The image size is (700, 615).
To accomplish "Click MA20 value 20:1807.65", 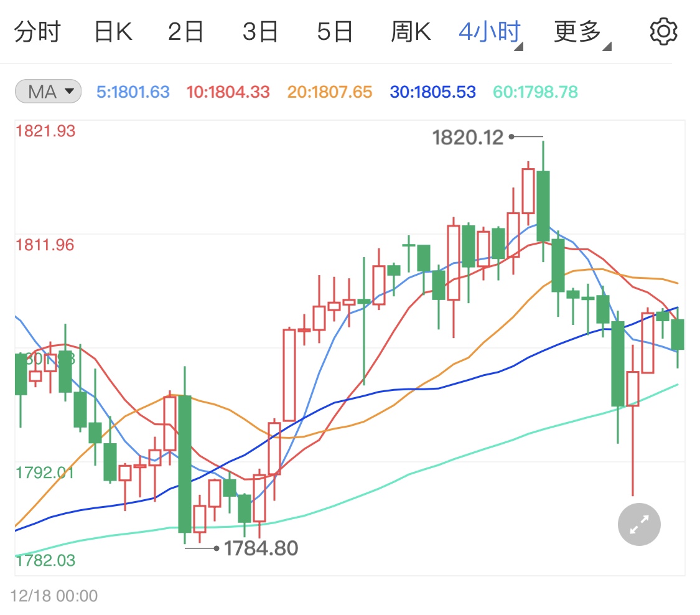I will [329, 92].
